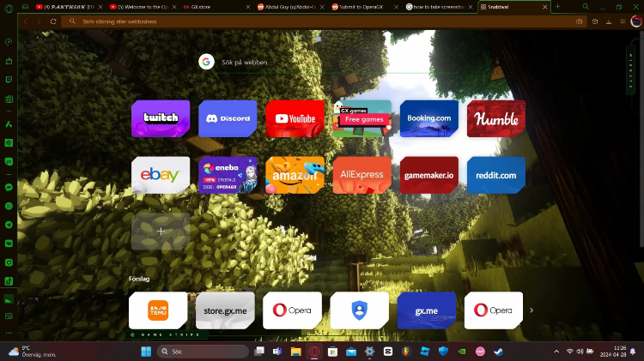Open the eBay speed dial tile
Viewport: 644px width, 361px height.
tap(161, 175)
